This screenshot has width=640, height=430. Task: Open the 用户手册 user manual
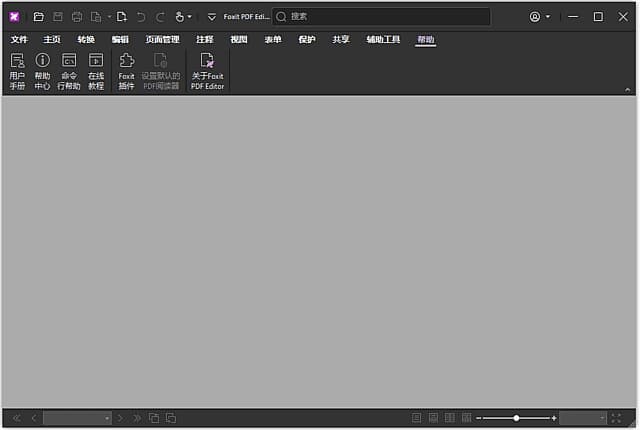click(x=17, y=72)
